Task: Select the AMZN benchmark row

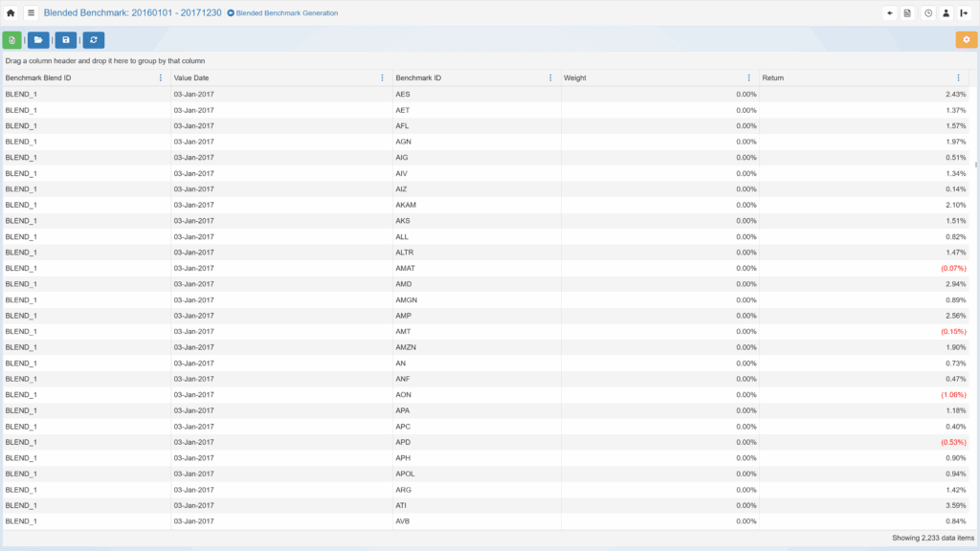Action: 406,347
